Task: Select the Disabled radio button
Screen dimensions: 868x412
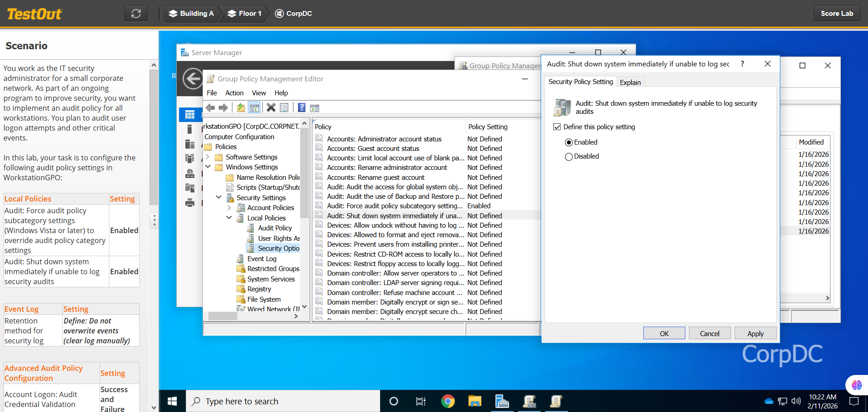Action: pos(569,157)
